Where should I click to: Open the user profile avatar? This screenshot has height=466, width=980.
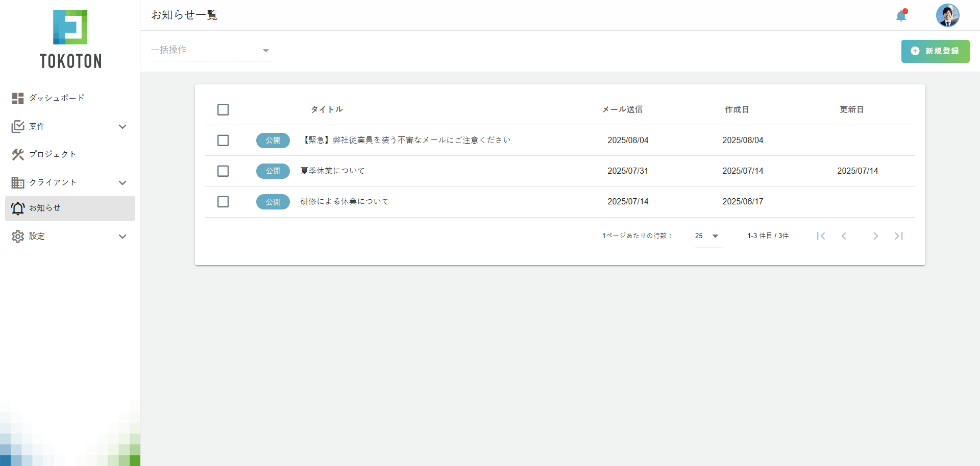point(947,15)
